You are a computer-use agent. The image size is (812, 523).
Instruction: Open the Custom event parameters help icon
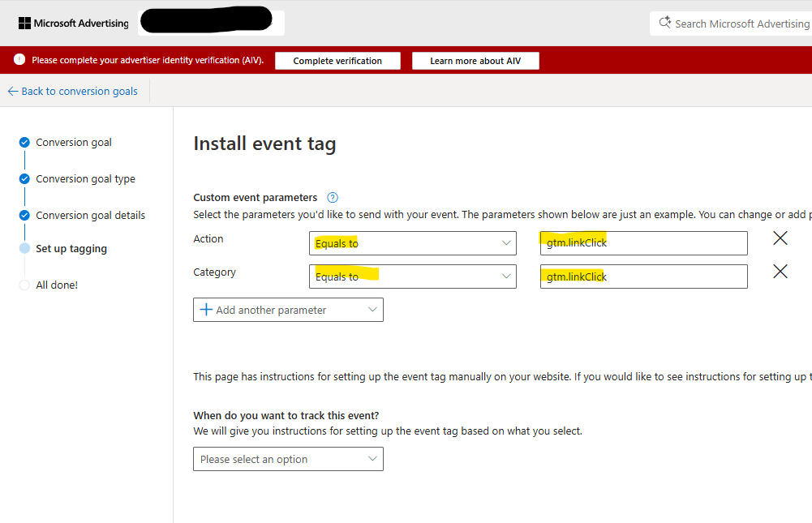click(333, 197)
